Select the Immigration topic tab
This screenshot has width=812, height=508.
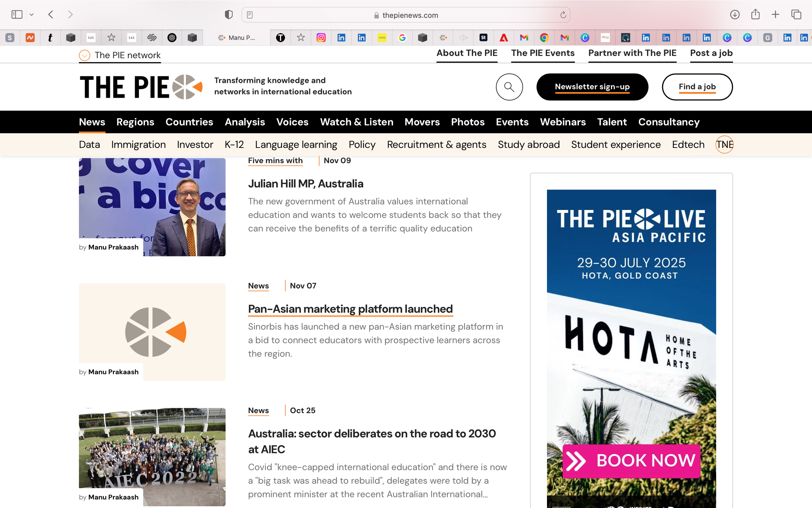pyautogui.click(x=138, y=145)
